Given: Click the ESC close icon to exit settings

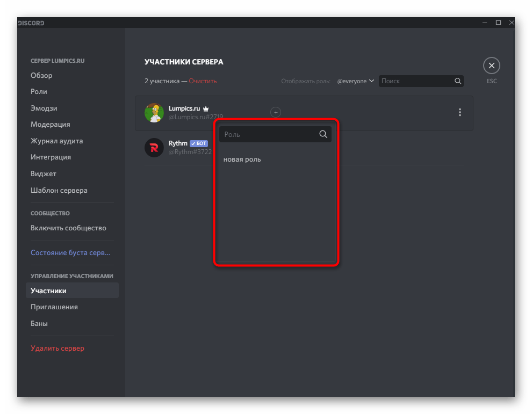Looking at the screenshot, I should pyautogui.click(x=491, y=65).
